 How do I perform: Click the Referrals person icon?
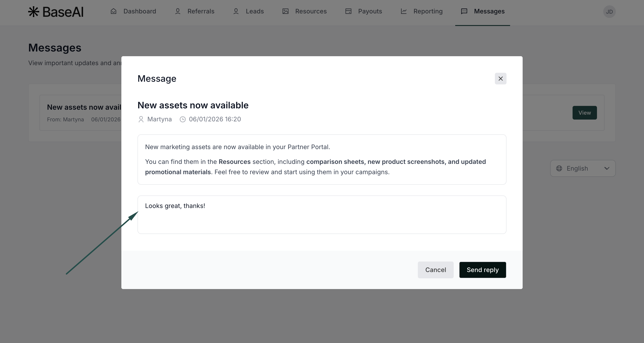178,11
